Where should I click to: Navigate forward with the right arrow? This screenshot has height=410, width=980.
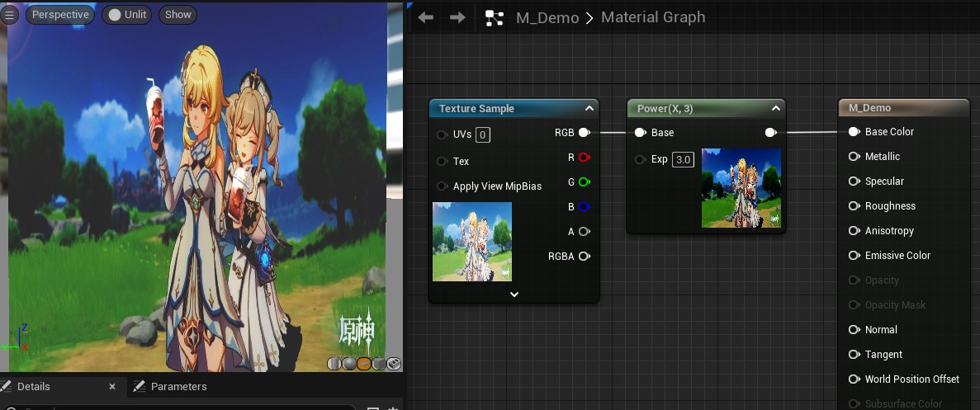[457, 17]
